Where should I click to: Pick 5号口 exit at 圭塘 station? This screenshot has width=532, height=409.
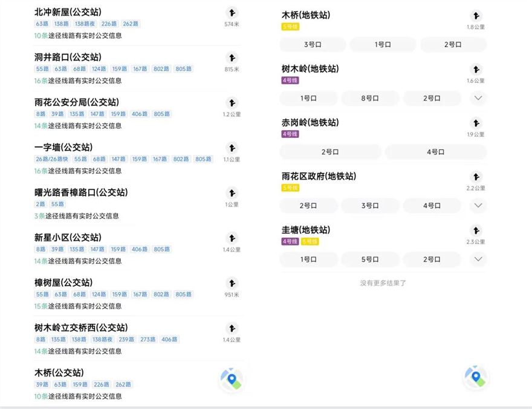click(370, 260)
